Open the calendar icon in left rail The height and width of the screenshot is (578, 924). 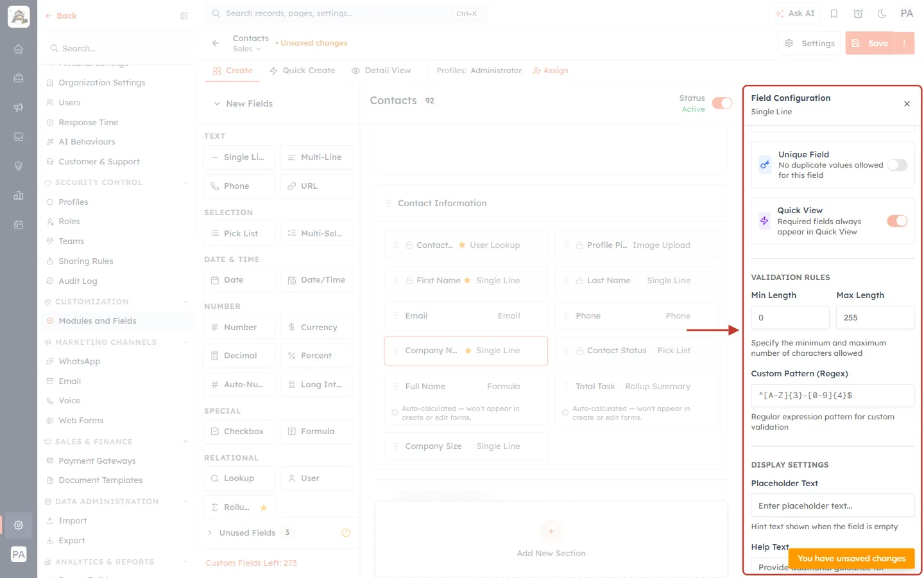coord(19,225)
